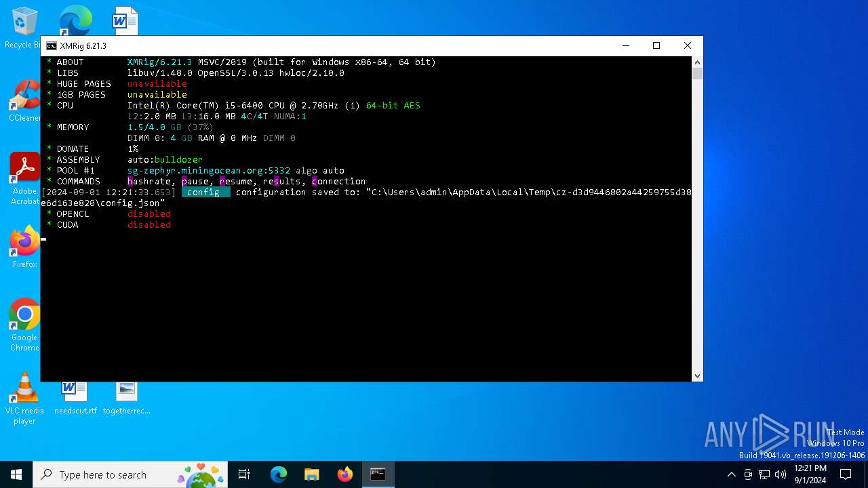The height and width of the screenshot is (488, 868).
Task: Click the Type here to search box
Action: click(129, 474)
